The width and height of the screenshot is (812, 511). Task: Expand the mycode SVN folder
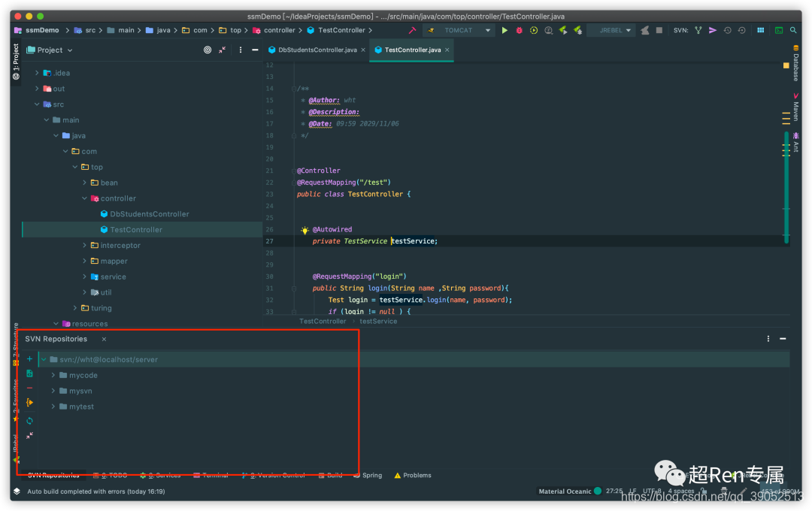tap(53, 375)
